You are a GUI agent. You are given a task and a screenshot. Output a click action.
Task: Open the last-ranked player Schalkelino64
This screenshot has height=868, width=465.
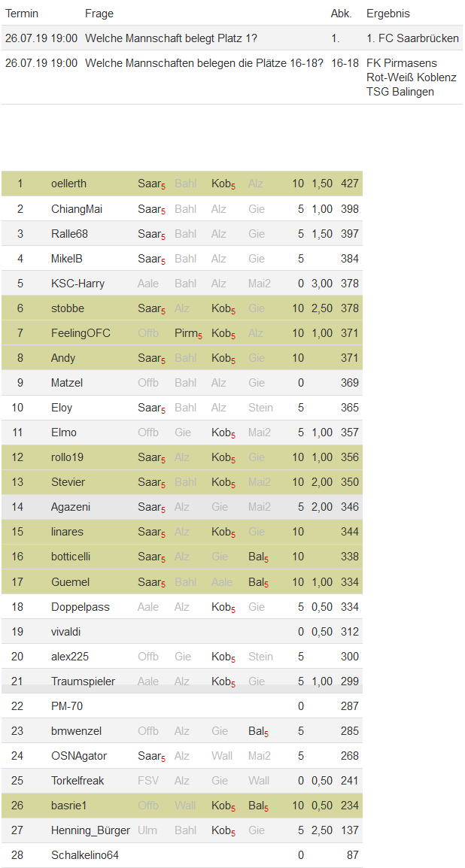tap(84, 854)
